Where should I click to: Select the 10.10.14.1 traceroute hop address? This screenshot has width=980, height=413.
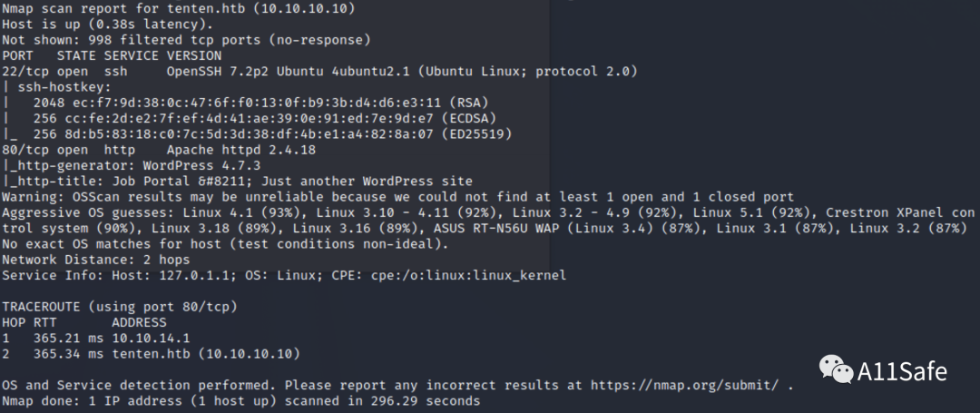[151, 338]
